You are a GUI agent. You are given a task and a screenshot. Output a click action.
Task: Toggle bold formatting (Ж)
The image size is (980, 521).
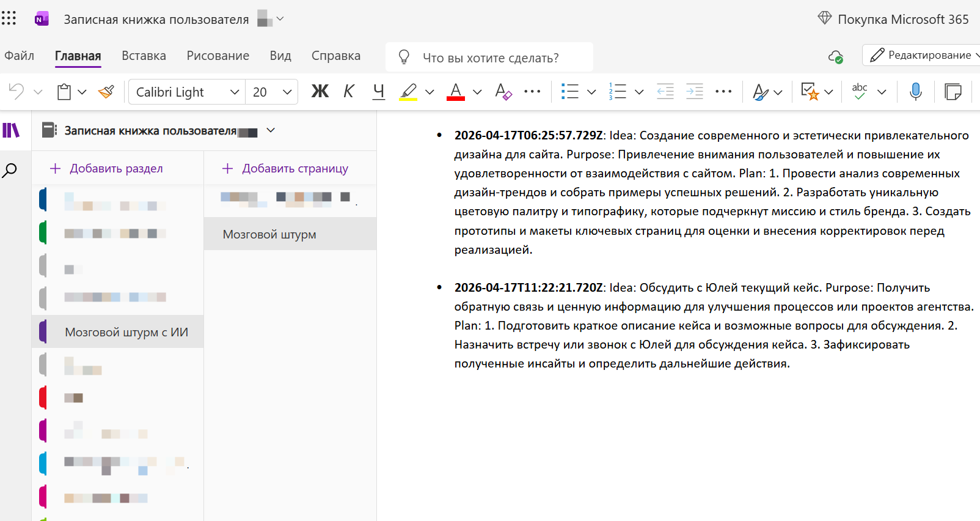click(320, 92)
